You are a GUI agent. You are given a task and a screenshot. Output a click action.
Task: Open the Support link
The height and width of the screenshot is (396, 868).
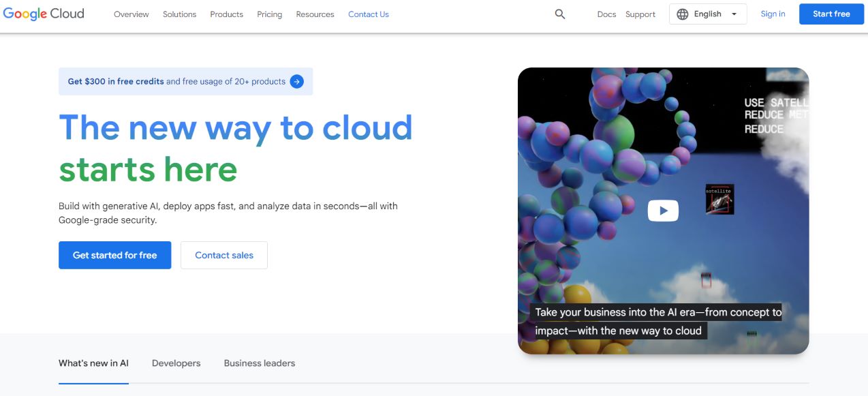(640, 14)
